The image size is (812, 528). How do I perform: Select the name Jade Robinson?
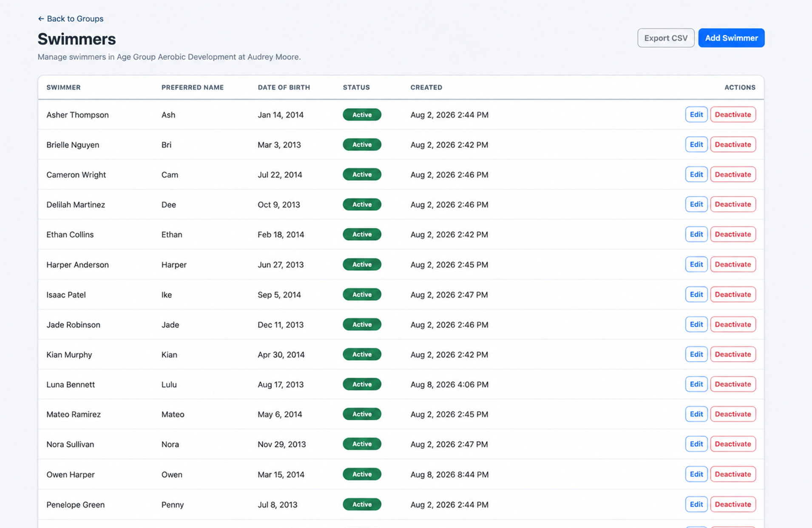(73, 325)
